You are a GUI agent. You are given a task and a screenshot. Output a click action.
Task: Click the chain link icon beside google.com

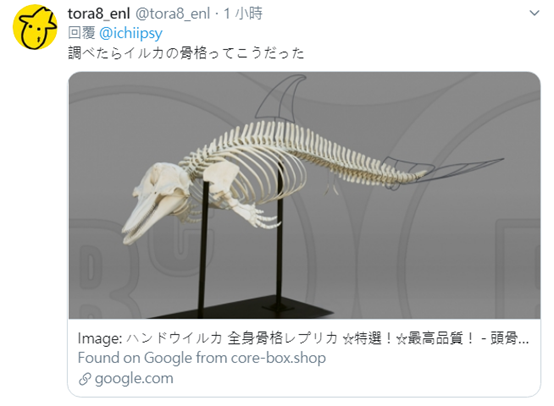click(85, 379)
